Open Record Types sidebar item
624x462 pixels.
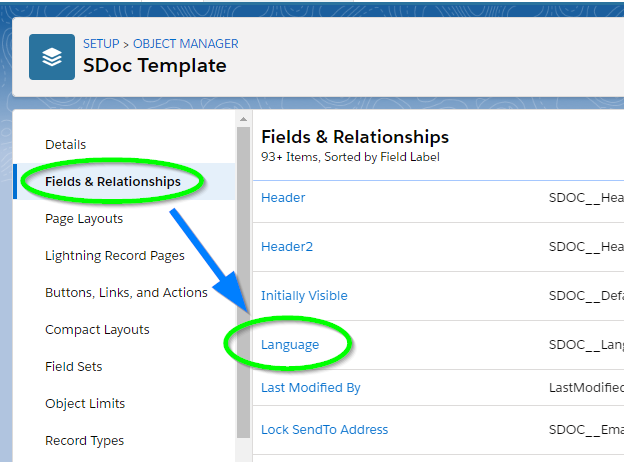(84, 441)
